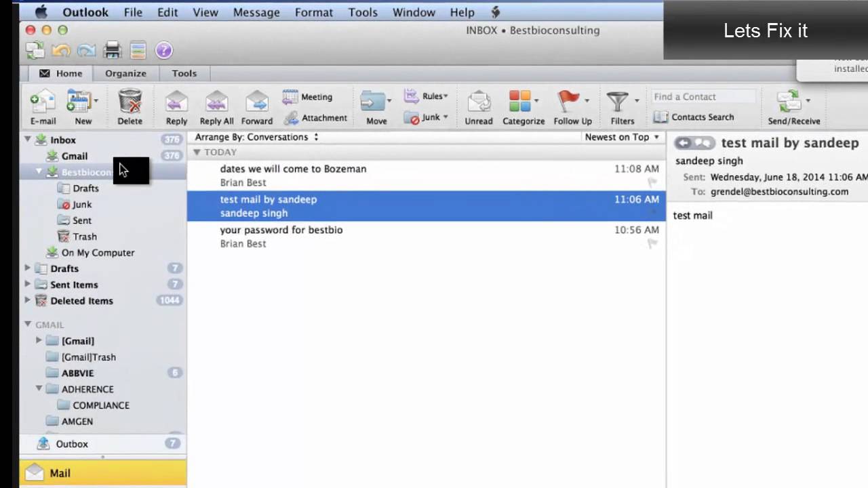Click the Categorize color squares icon
This screenshot has width=868, height=488.
point(520,102)
